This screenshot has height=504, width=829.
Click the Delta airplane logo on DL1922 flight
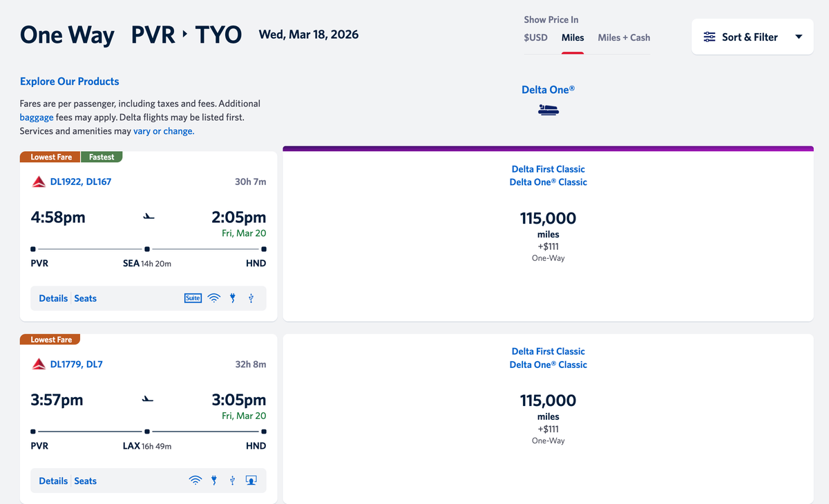coord(38,181)
